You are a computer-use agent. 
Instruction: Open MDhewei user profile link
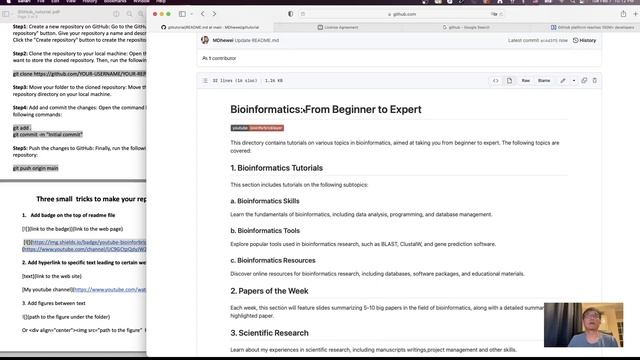click(x=223, y=40)
